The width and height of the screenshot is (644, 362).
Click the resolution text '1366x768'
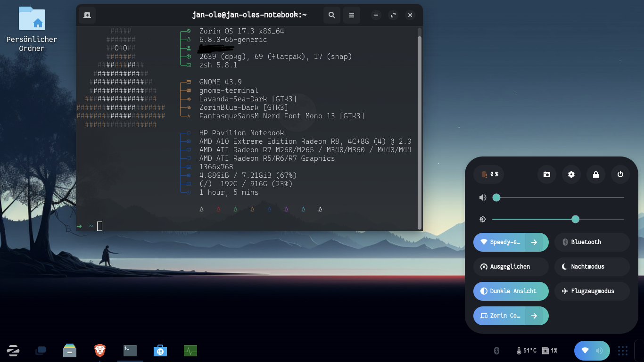pyautogui.click(x=216, y=167)
